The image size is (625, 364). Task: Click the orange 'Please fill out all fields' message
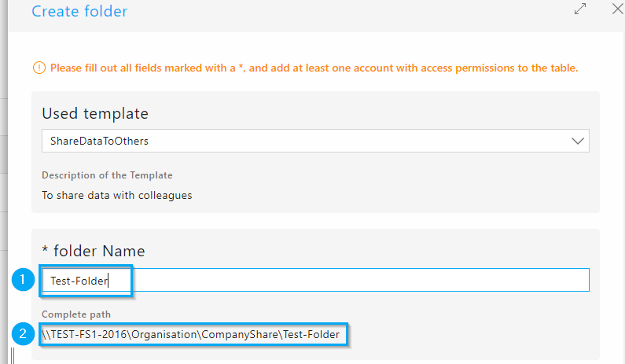[314, 68]
